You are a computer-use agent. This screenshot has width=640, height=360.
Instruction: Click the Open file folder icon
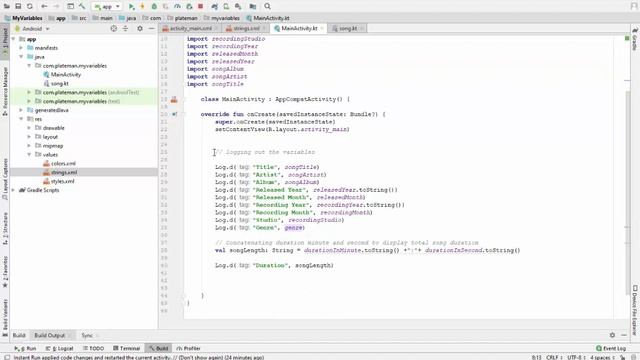click(7, 6)
